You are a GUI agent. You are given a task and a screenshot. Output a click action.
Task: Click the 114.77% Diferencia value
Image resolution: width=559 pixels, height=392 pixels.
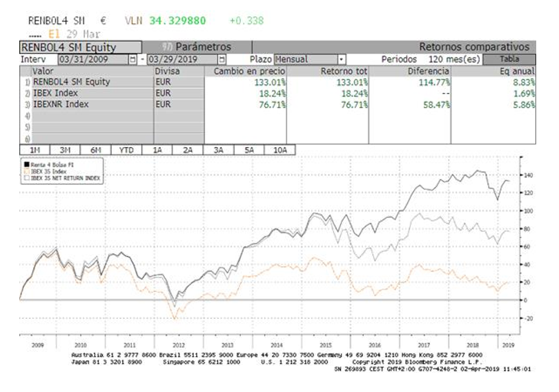[x=434, y=82]
